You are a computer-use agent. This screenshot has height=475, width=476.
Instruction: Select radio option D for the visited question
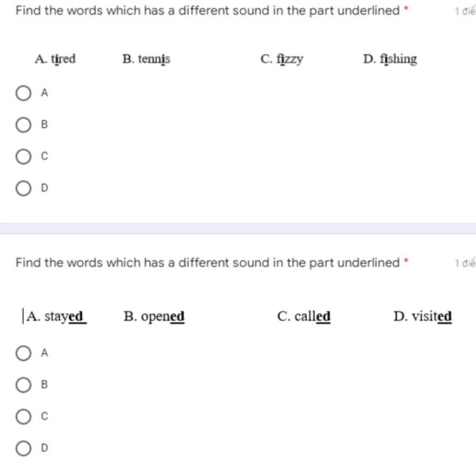(x=23, y=449)
